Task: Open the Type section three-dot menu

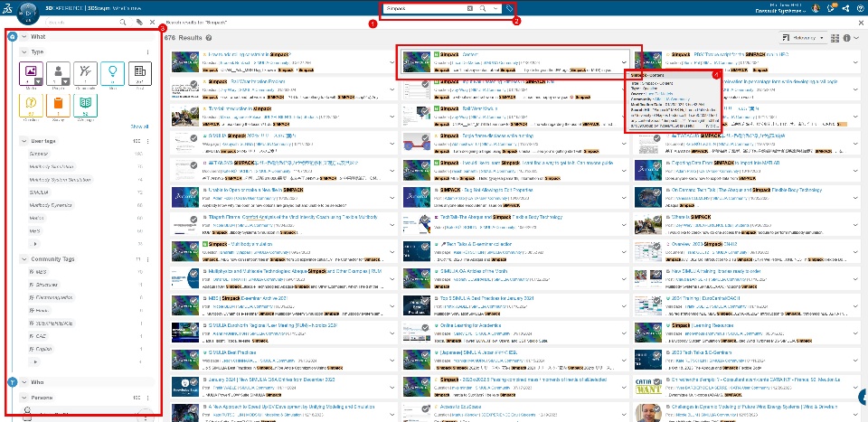Action: (147, 52)
